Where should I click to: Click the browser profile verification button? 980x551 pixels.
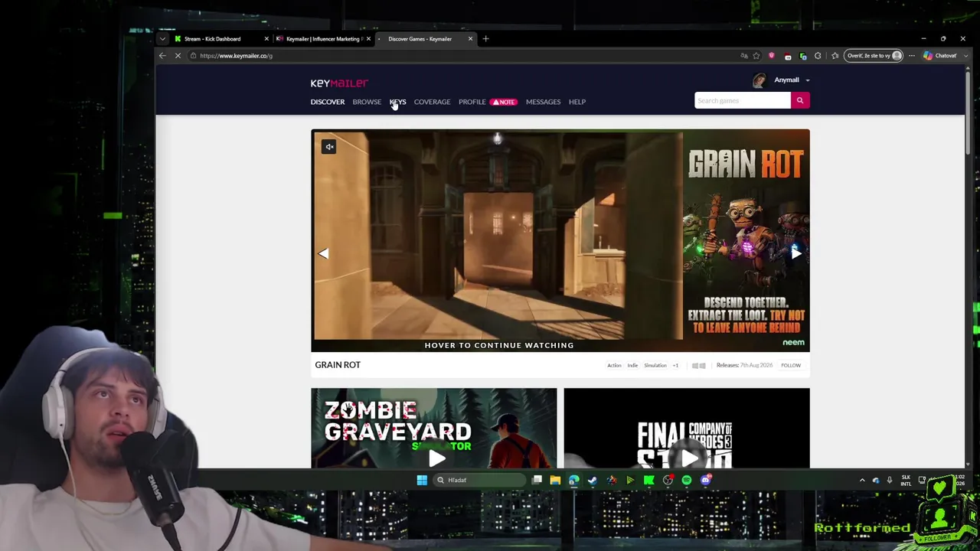[x=874, y=56]
